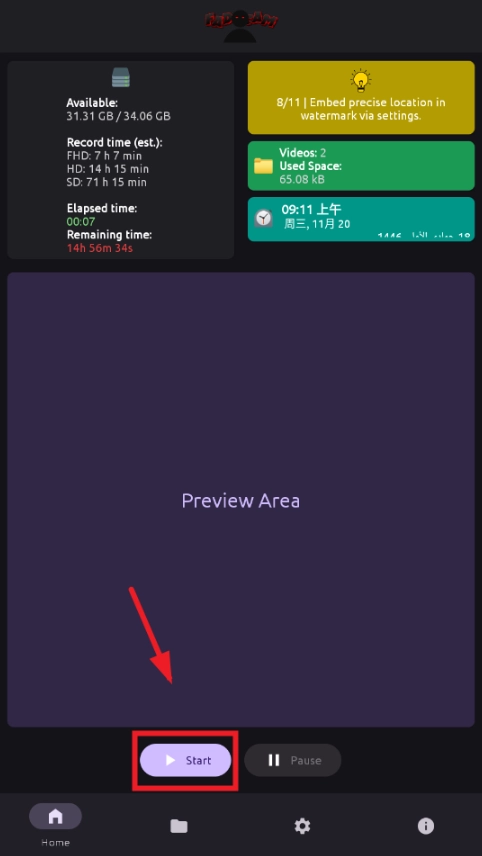Tap the embed precise location tip card
This screenshot has width=482, height=856.
tap(361, 97)
